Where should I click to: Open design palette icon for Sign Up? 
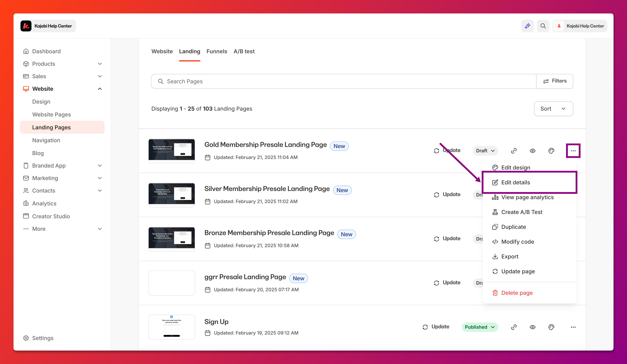tap(551, 327)
